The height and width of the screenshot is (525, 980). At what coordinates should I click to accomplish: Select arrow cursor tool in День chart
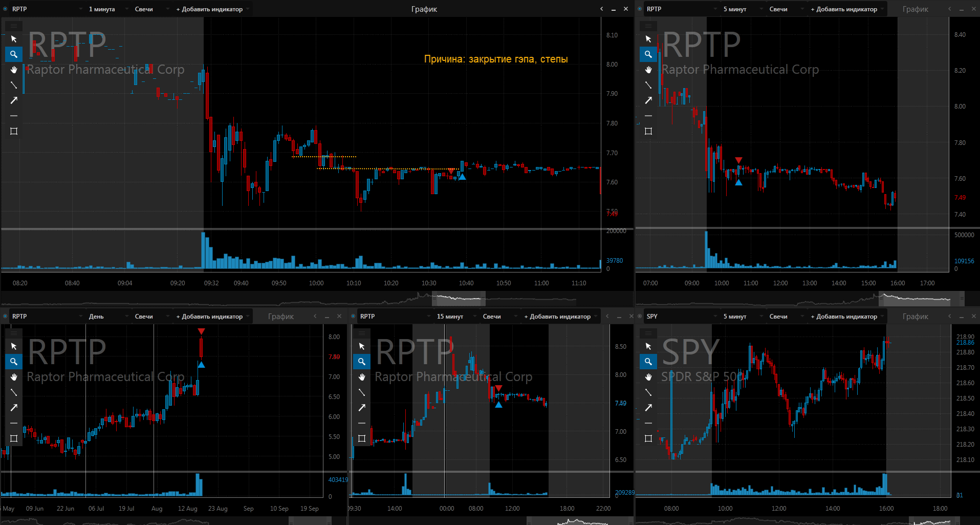pyautogui.click(x=14, y=346)
